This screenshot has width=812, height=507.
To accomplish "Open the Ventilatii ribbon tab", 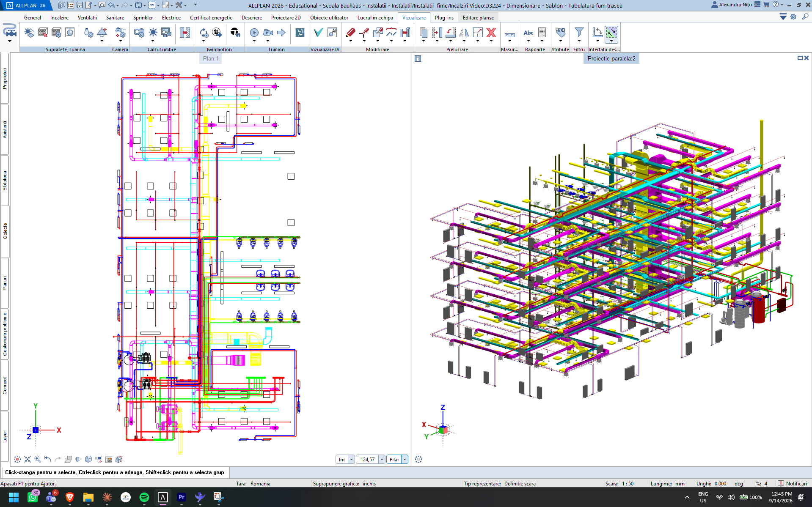I will (87, 18).
